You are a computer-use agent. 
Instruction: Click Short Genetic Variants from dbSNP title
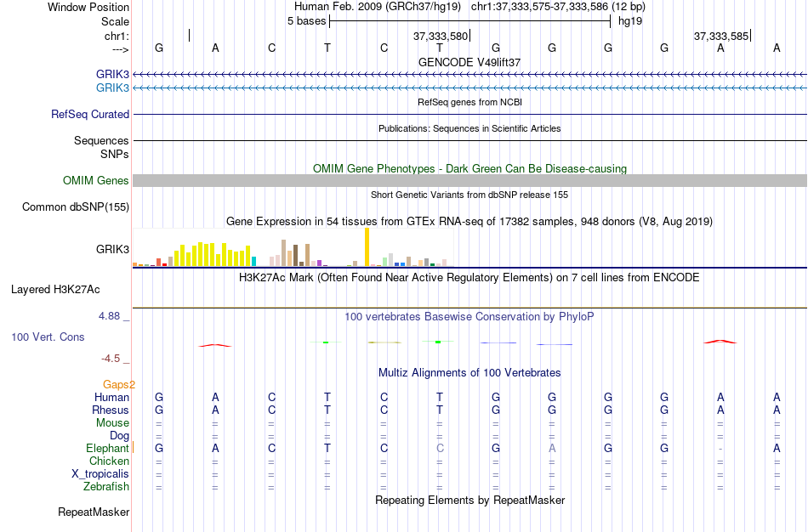469,195
